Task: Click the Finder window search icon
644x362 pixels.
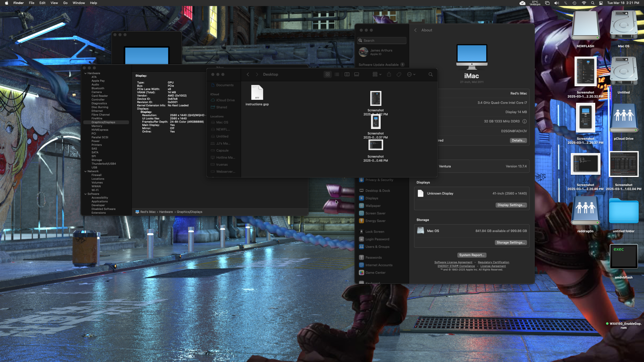Action: 431,74
